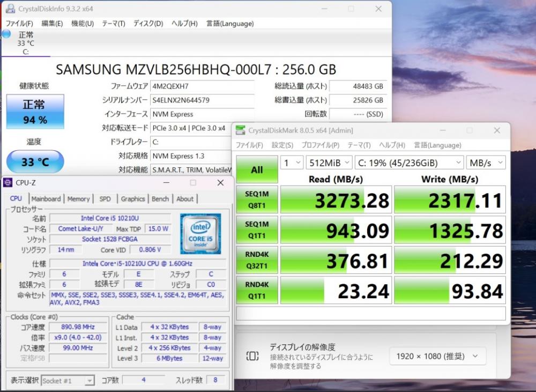The image size is (536, 392).
Task: Open 編集(E) menu in CrystalDiskInfo
Action: coord(52,24)
